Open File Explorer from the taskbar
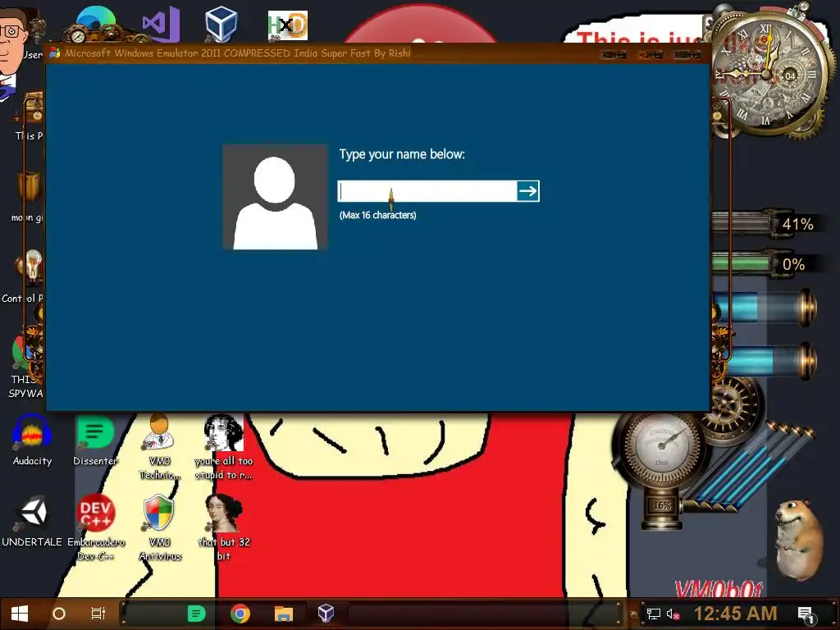The image size is (840, 630). click(x=283, y=614)
